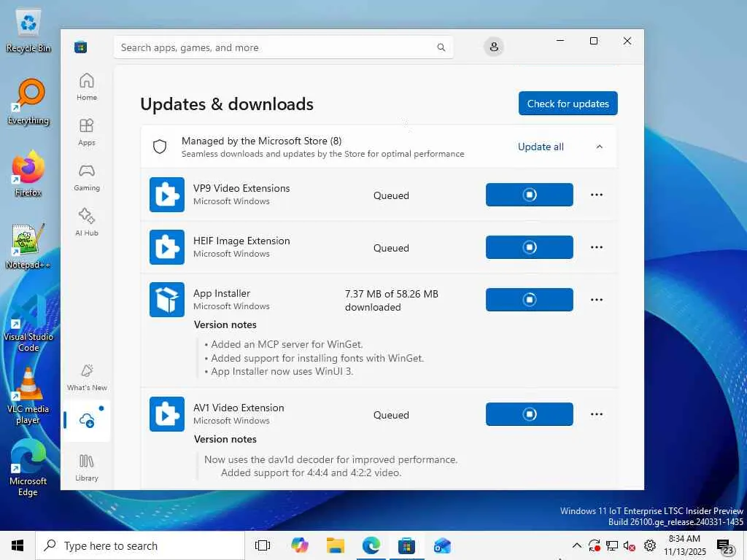The width and height of the screenshot is (747, 560).
Task: Open the Library section
Action: 87,467
